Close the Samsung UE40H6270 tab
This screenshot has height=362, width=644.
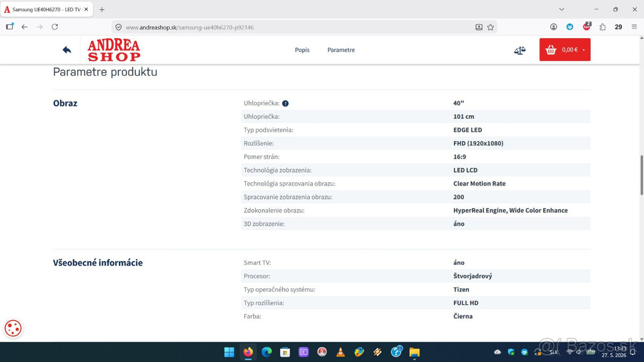pos(86,10)
